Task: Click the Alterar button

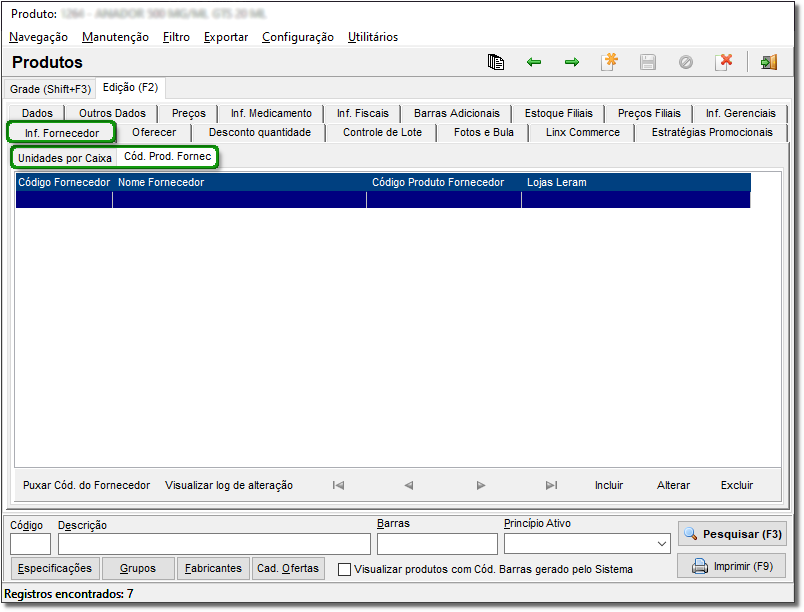Action: pos(673,485)
